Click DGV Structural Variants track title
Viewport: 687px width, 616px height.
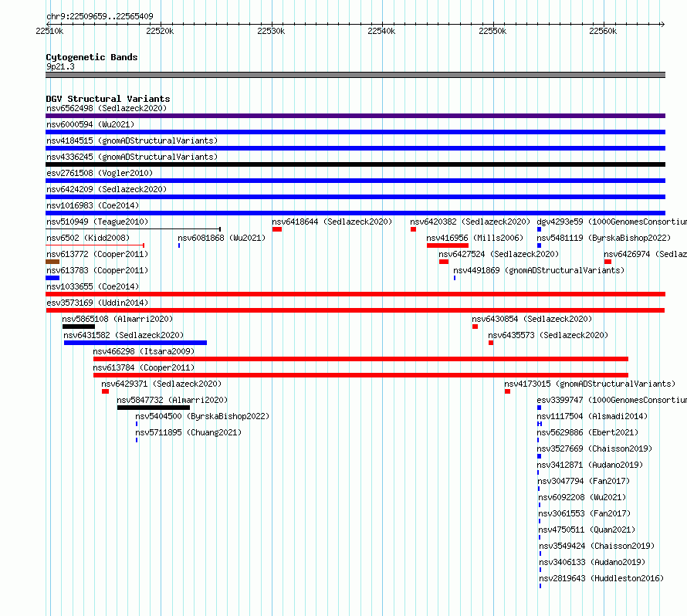click(x=108, y=99)
